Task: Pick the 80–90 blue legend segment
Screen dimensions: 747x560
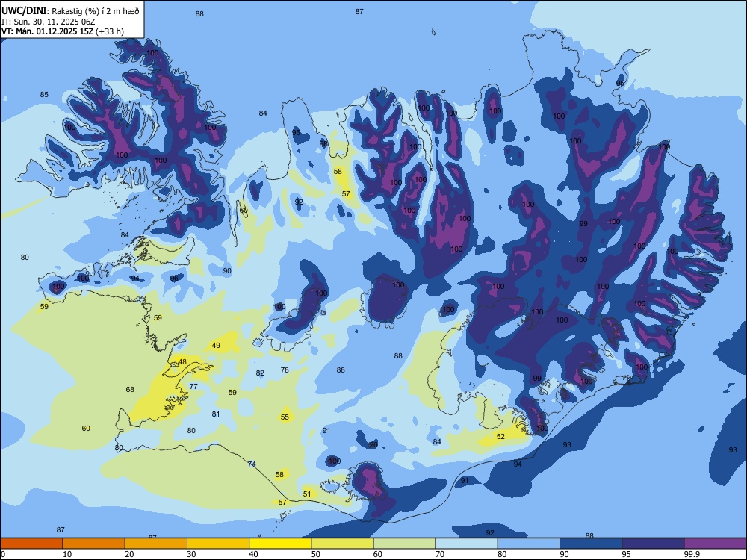Action: (x=528, y=544)
